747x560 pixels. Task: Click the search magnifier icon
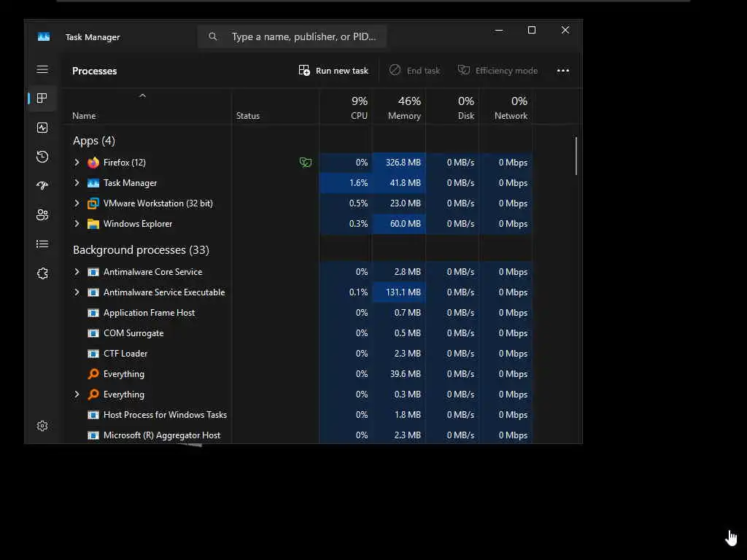(x=213, y=36)
